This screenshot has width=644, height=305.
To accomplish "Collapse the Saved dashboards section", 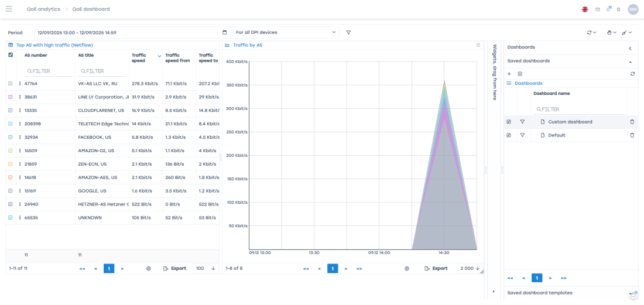I will 631,61.
